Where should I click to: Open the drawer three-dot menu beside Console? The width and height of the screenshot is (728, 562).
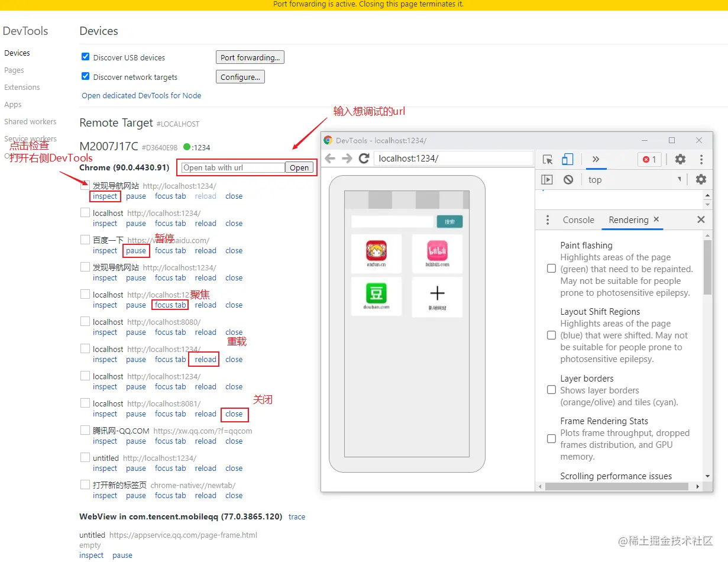click(x=548, y=220)
